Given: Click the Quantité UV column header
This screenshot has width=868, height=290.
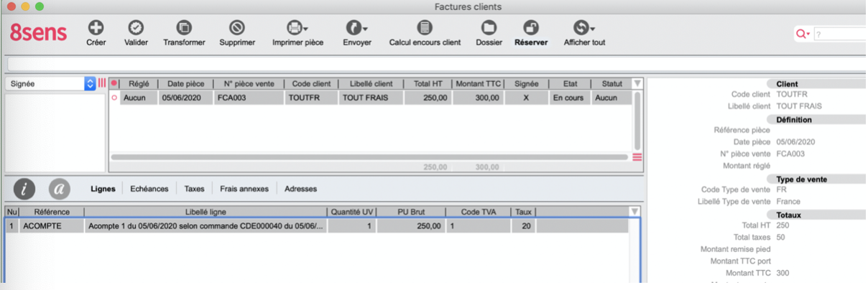Looking at the screenshot, I should (351, 212).
